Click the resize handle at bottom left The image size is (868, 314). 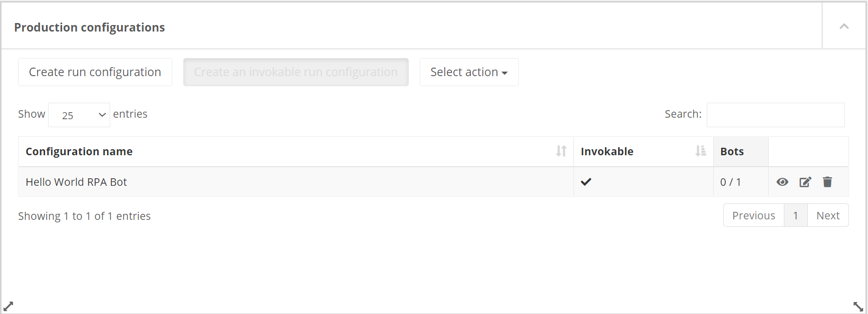pyautogui.click(x=9, y=306)
